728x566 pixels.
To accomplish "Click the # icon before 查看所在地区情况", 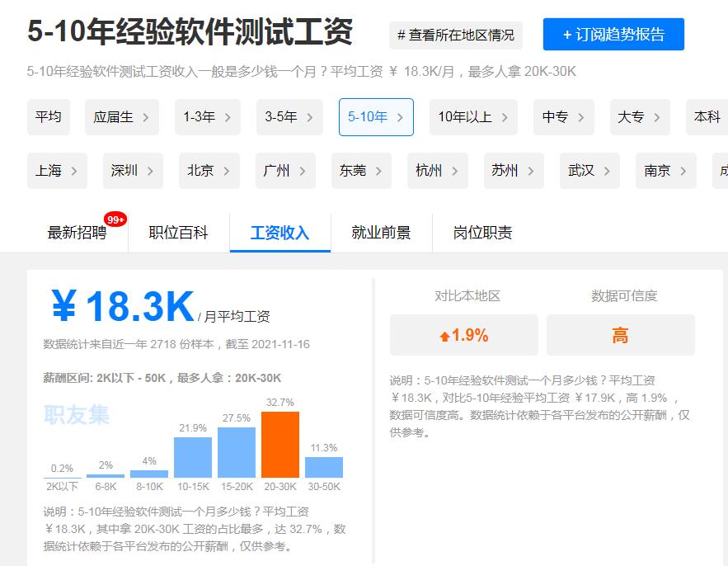I will (x=402, y=35).
